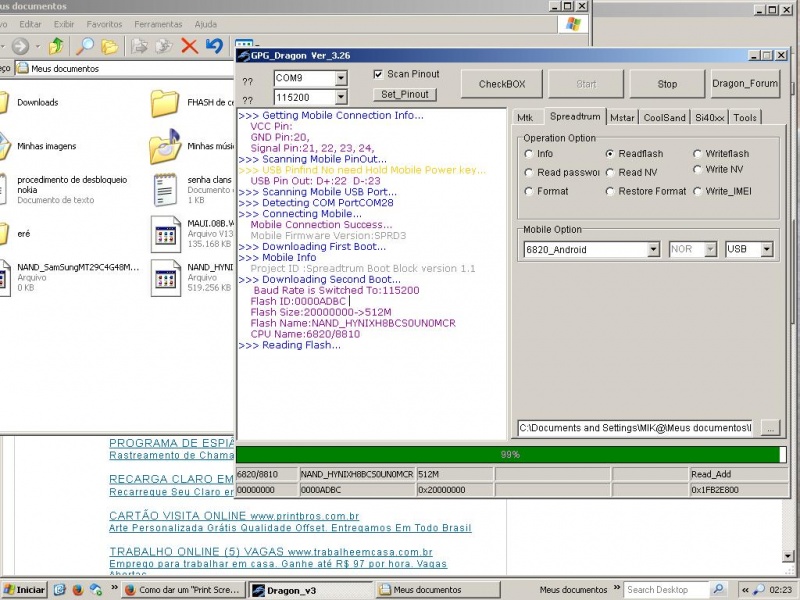Switch to the Spreadtrum tab
Screen dimensions: 800x600
(575, 117)
